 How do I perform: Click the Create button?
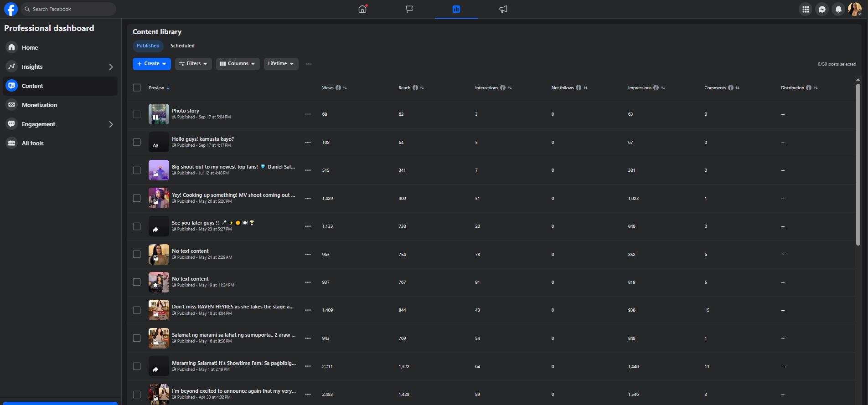click(x=151, y=64)
